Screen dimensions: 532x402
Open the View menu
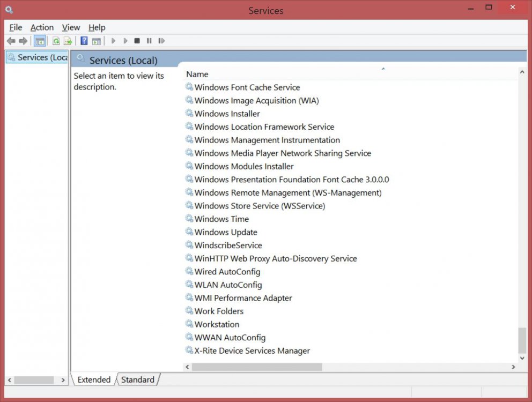(x=71, y=27)
